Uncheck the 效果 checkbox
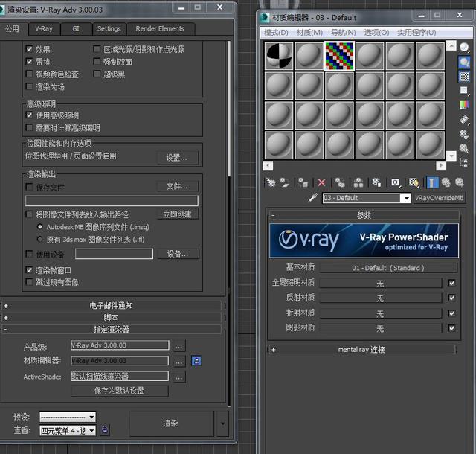 (29, 49)
